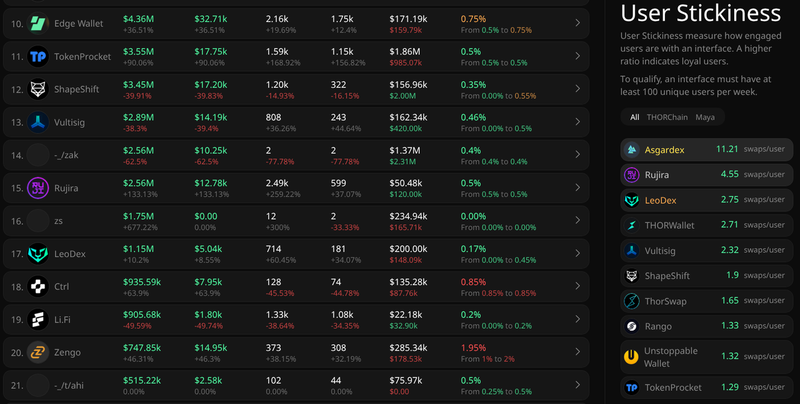This screenshot has width=800, height=404.
Task: Expand the Li.Fi row chevron
Action: pos(577,319)
